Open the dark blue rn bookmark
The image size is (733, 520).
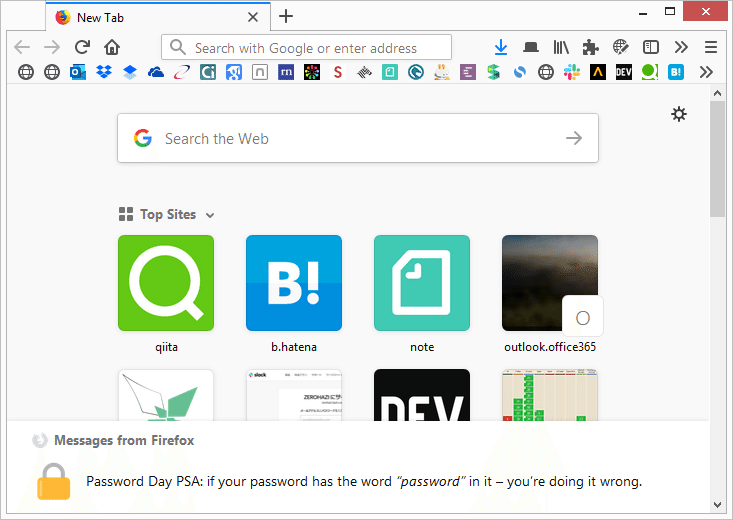(286, 72)
